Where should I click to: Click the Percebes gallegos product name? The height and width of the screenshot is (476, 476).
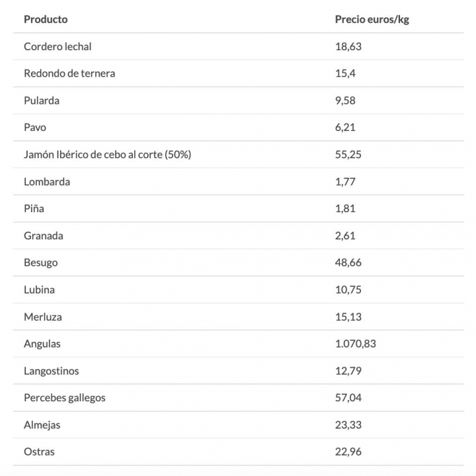click(x=65, y=397)
